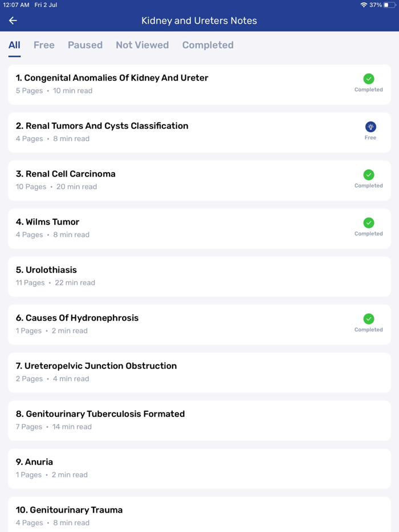Switch to the All tab
399x532 pixels.
point(14,45)
